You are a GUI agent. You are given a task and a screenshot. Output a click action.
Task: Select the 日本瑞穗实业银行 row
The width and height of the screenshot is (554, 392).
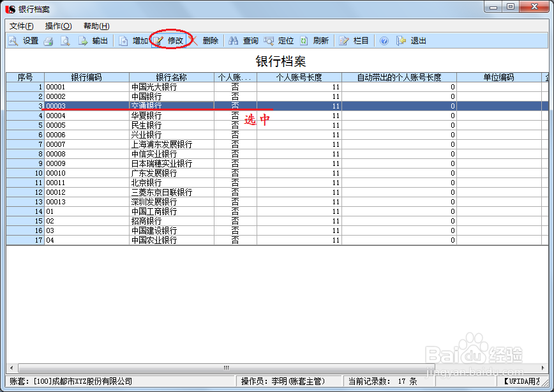click(x=278, y=163)
